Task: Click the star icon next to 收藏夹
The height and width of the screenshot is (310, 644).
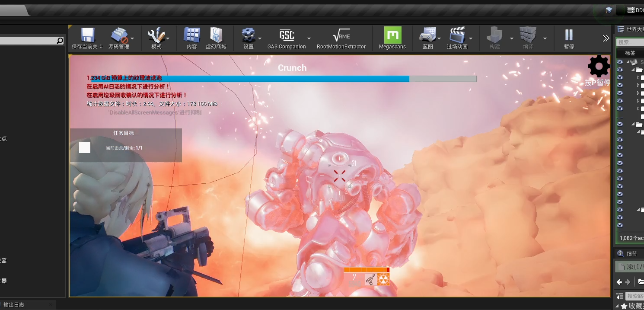Action: pyautogui.click(x=624, y=306)
